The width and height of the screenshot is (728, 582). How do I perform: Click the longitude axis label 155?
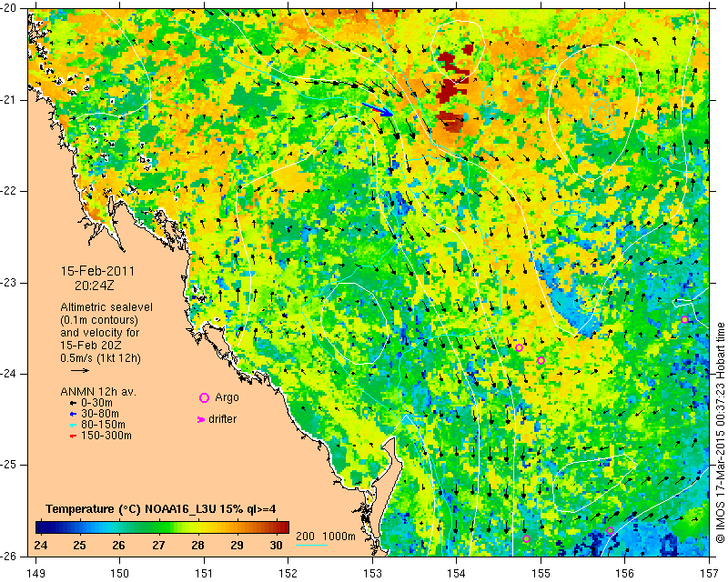pos(541,574)
